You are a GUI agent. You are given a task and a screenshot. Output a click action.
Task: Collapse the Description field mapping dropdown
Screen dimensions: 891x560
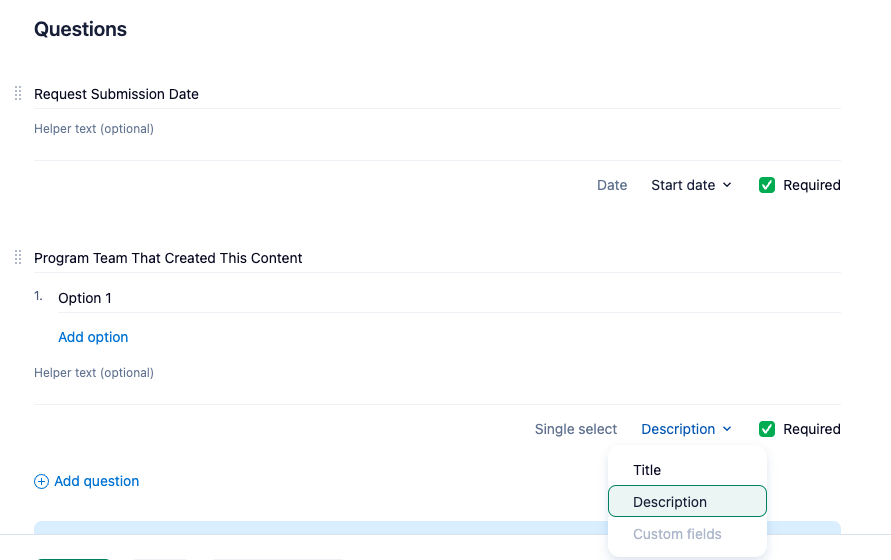pos(686,429)
